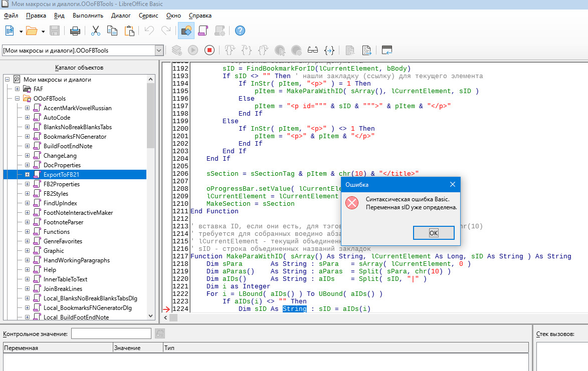The width and height of the screenshot is (588, 371).
Task: Select the BookmarksFNGenerator module
Action: (75, 137)
